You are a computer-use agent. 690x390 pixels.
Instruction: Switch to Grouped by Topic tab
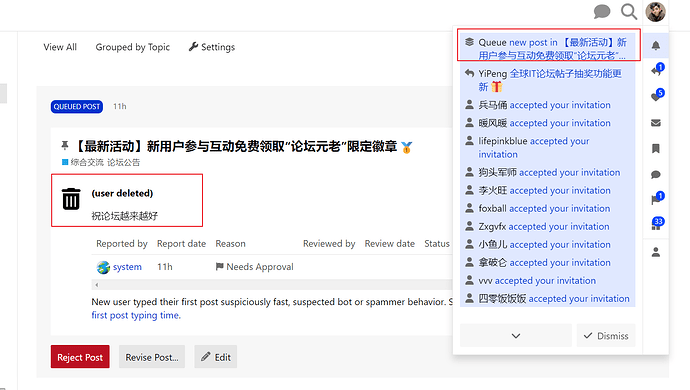pyautogui.click(x=132, y=47)
